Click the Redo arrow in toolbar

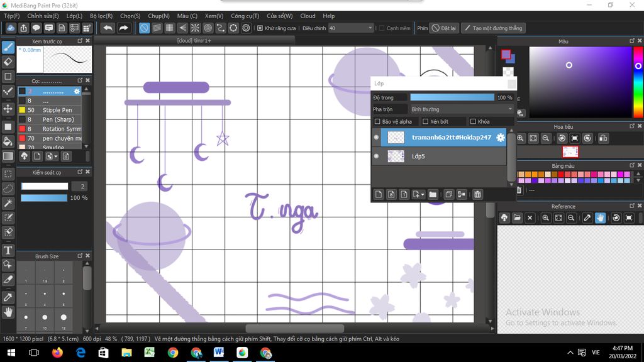click(123, 28)
